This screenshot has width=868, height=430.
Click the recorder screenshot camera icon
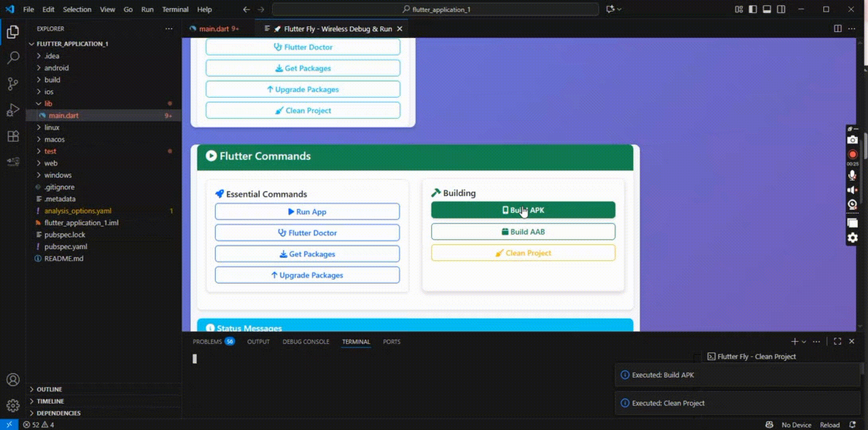point(852,140)
